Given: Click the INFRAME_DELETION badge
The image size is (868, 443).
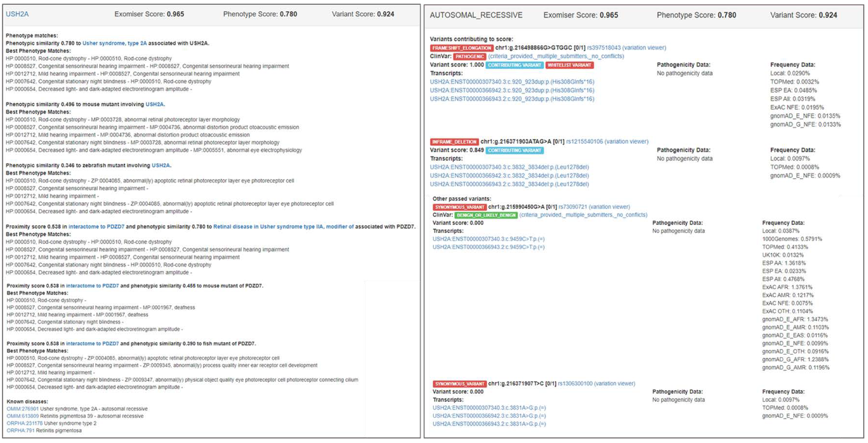Looking at the screenshot, I should pyautogui.click(x=454, y=142).
